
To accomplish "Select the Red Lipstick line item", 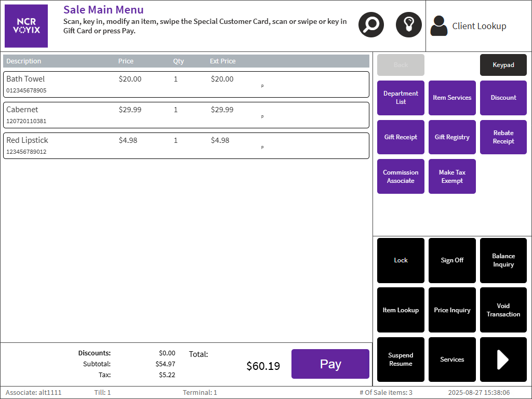I will point(186,145).
